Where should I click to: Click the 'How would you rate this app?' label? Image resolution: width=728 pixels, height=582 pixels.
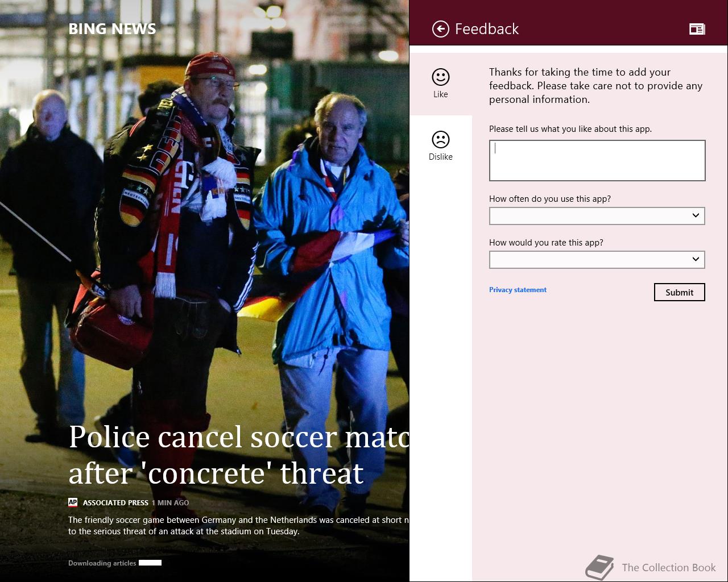[546, 243]
